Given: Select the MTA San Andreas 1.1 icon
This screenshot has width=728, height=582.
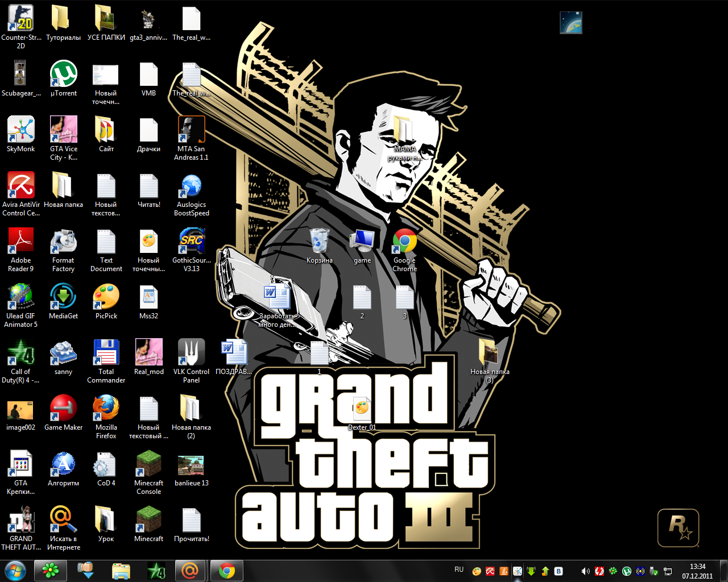Looking at the screenshot, I should point(191,130).
